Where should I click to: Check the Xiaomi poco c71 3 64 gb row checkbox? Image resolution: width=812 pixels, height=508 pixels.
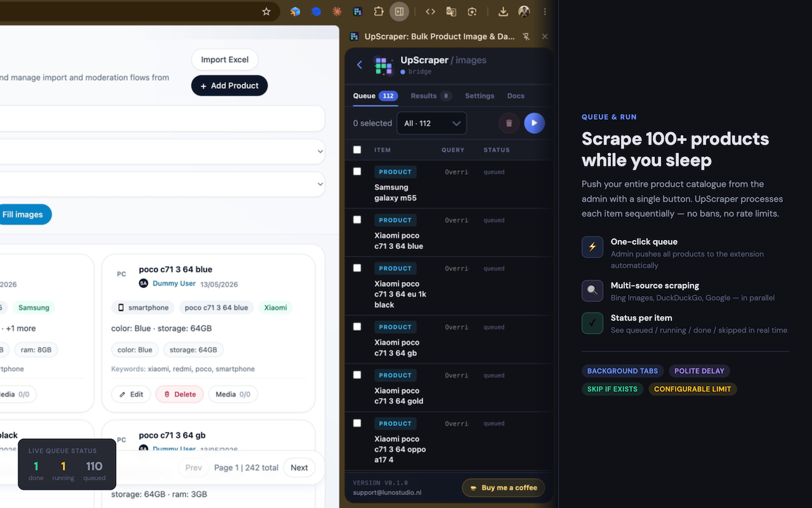pos(357,326)
